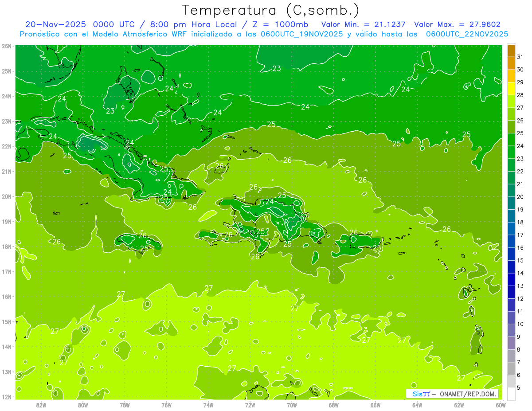Click the '20N' latitude axis label
The height and width of the screenshot is (411, 532).
[6, 196]
